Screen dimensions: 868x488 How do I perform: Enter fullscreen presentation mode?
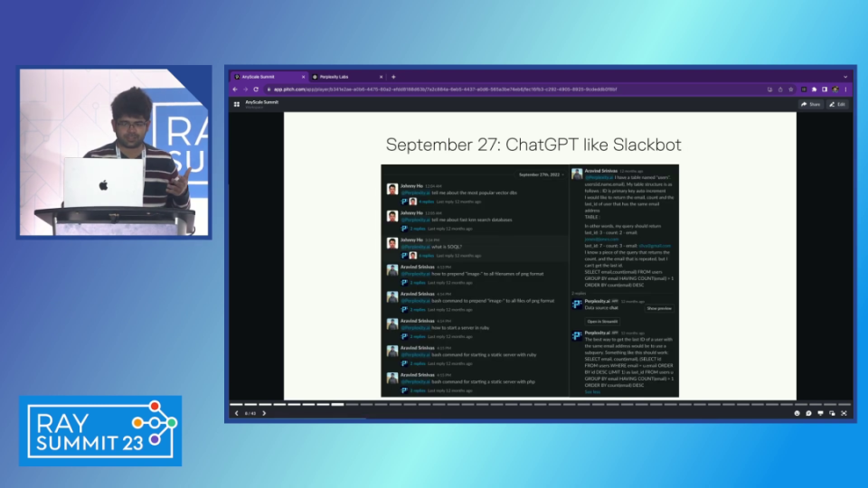(x=844, y=413)
